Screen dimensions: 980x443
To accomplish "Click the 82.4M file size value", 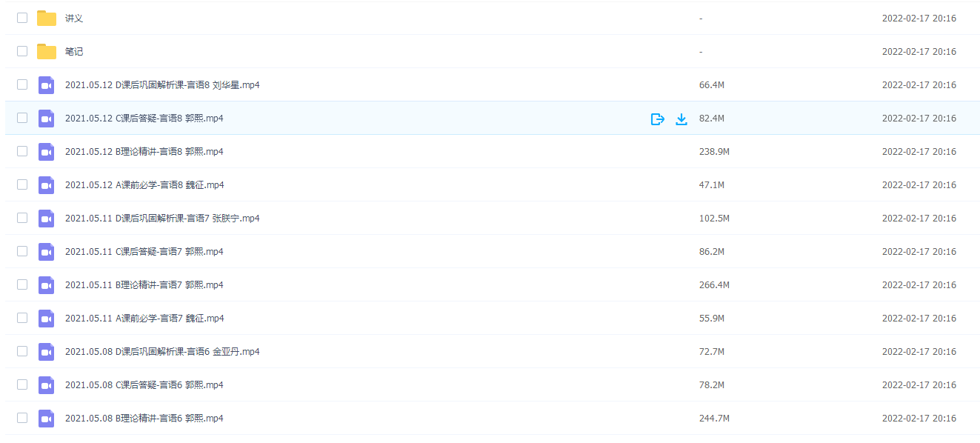I will (x=712, y=119).
